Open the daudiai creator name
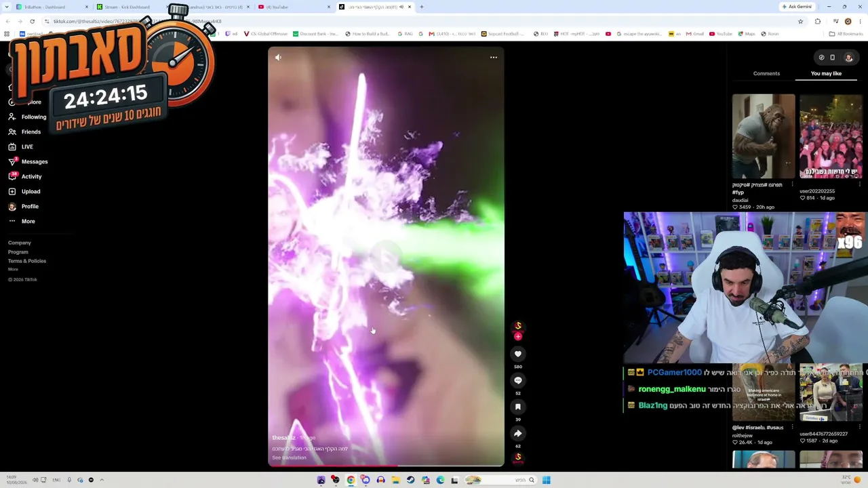 coord(741,200)
